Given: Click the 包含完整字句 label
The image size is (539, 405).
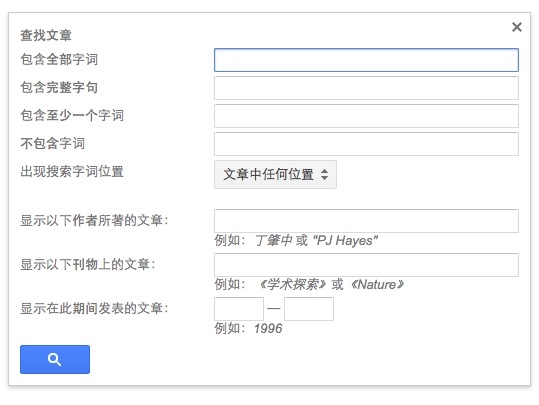Looking at the screenshot, I should tap(59, 87).
